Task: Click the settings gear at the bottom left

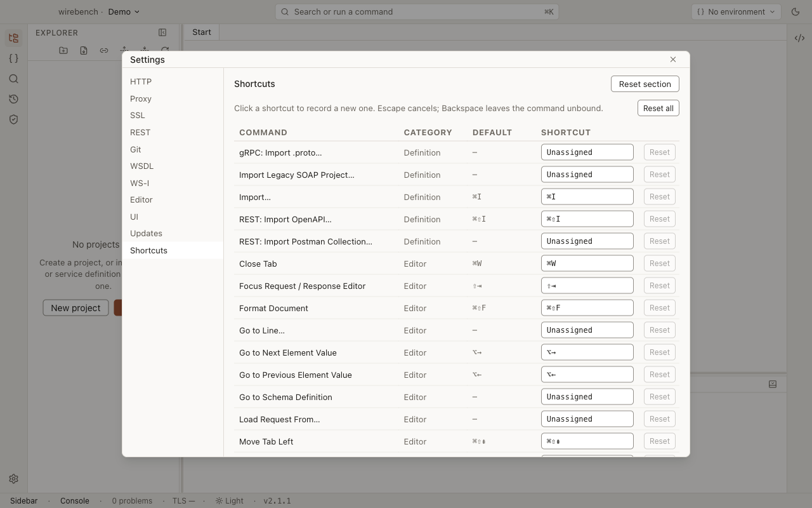Action: pyautogui.click(x=13, y=479)
